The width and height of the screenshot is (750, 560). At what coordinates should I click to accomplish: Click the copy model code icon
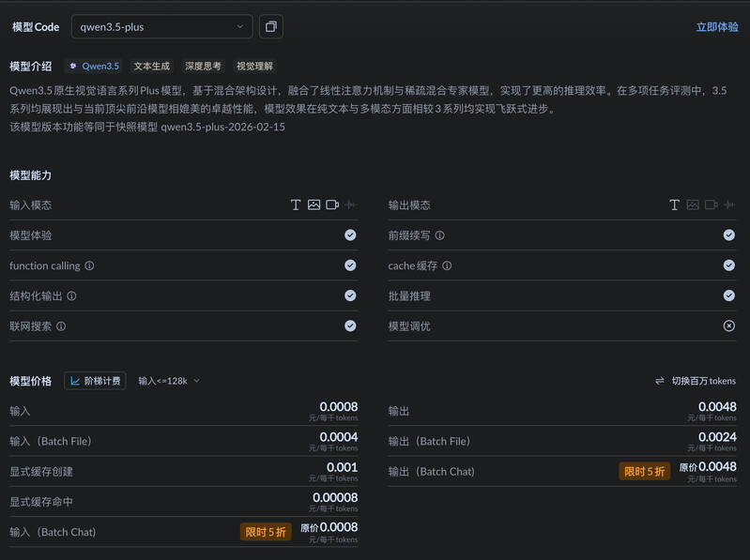(270, 27)
